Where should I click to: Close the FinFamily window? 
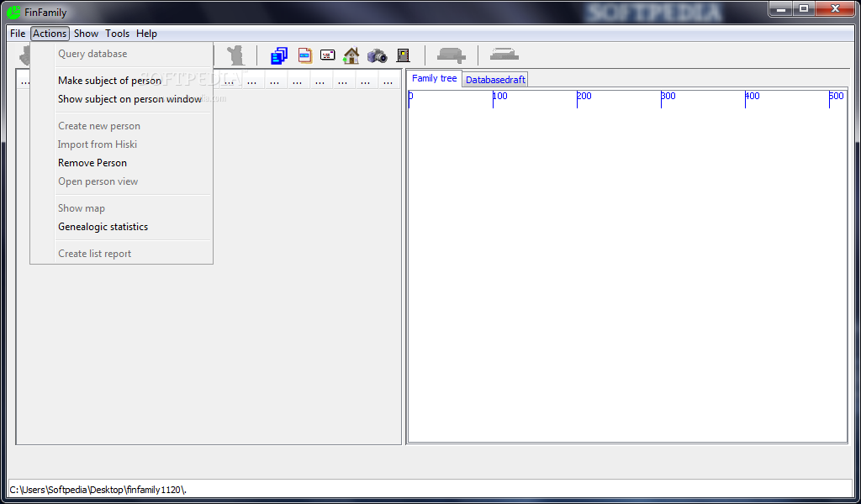(835, 8)
